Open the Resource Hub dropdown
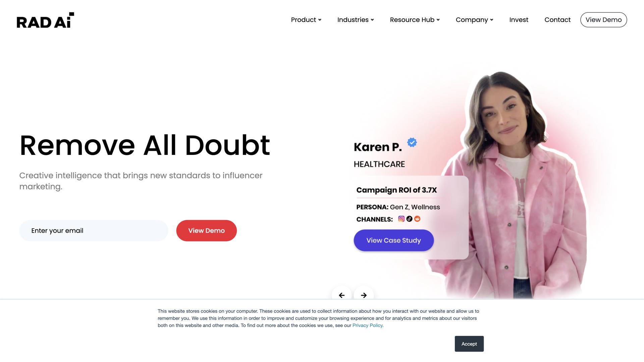Screen dimensions: 644x362 pos(415,20)
